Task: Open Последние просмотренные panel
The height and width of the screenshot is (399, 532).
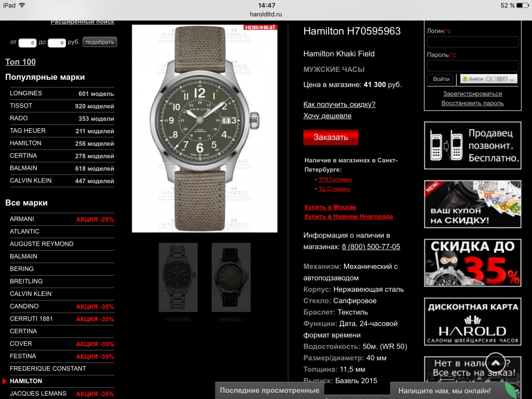Action: [x=269, y=390]
